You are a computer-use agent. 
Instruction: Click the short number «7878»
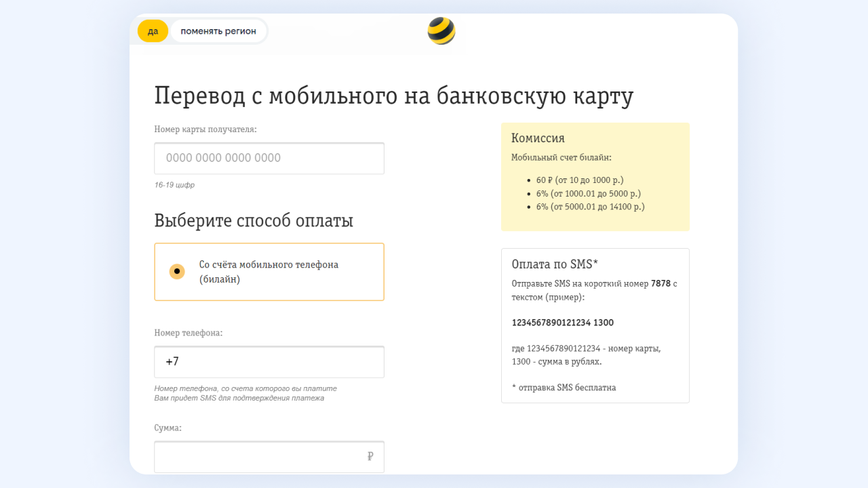tap(660, 284)
